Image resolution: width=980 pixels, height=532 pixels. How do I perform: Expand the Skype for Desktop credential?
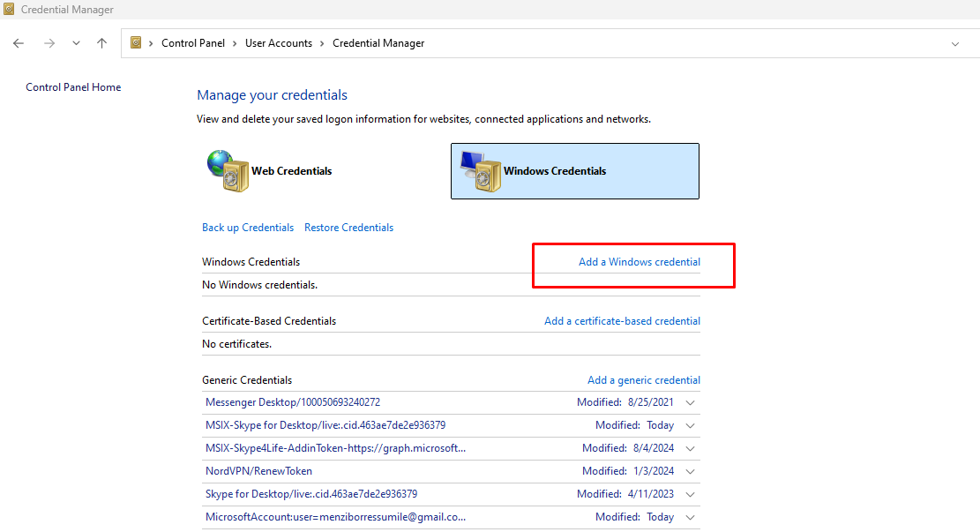(x=690, y=494)
